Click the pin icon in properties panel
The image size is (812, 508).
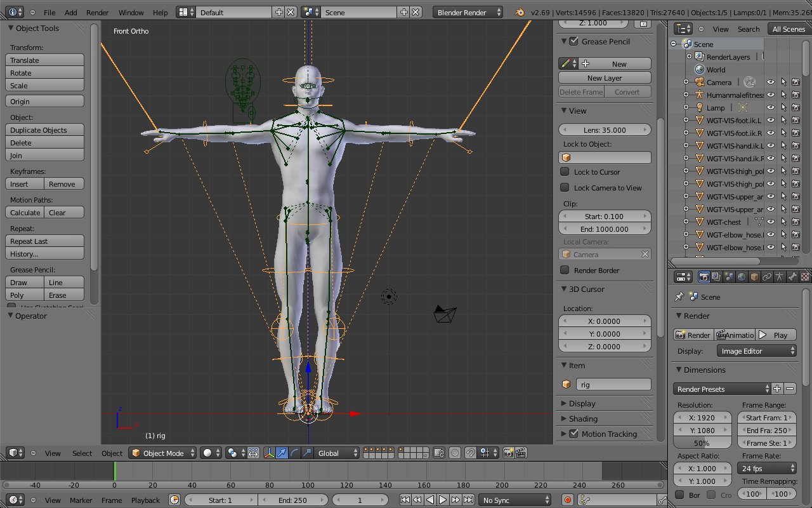tap(679, 297)
